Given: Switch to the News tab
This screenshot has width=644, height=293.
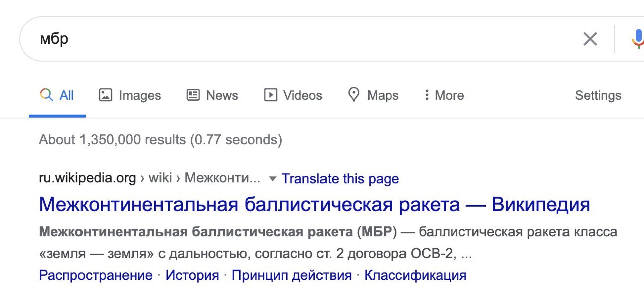Looking at the screenshot, I should pos(222,95).
